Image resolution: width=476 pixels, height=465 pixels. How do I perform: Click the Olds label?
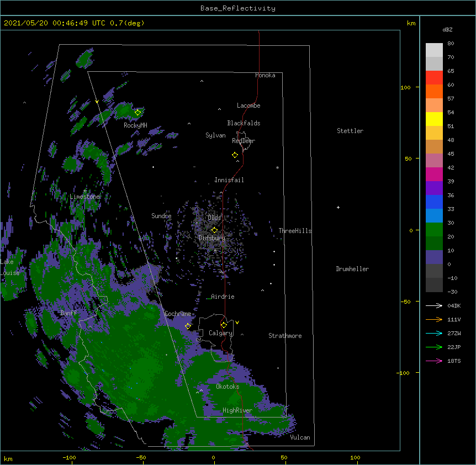coord(214,218)
